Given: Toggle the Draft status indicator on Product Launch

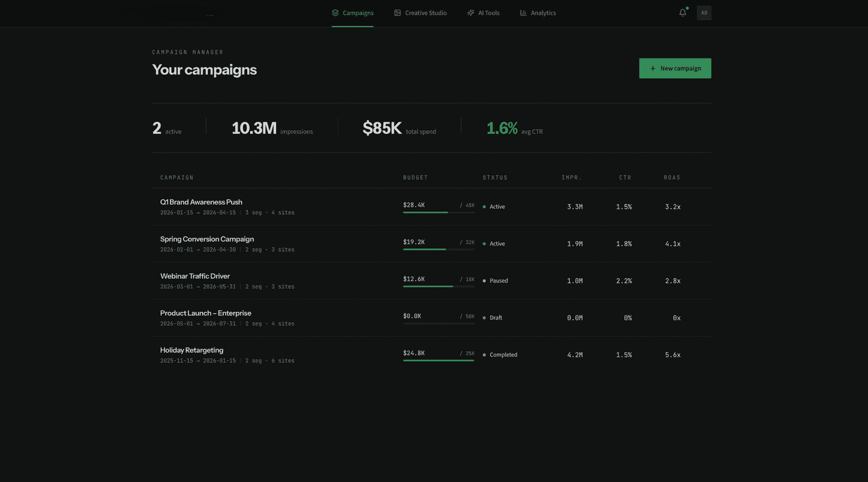Looking at the screenshot, I should [x=484, y=317].
